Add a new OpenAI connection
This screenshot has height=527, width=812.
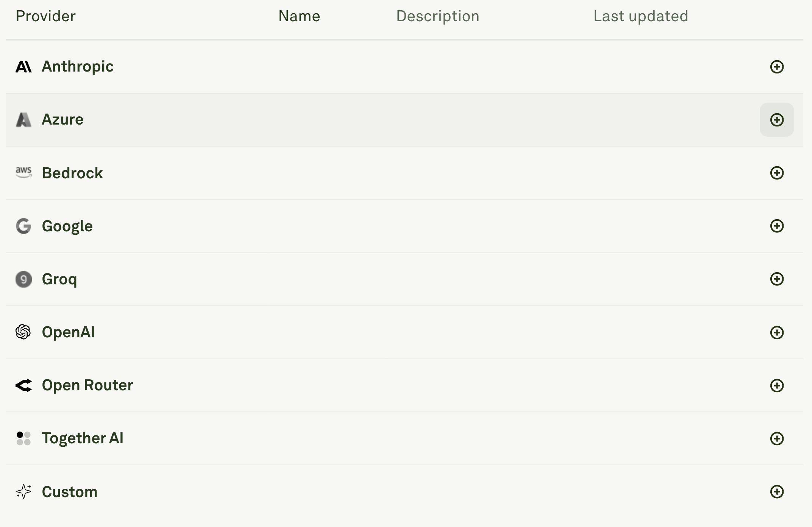(x=778, y=332)
